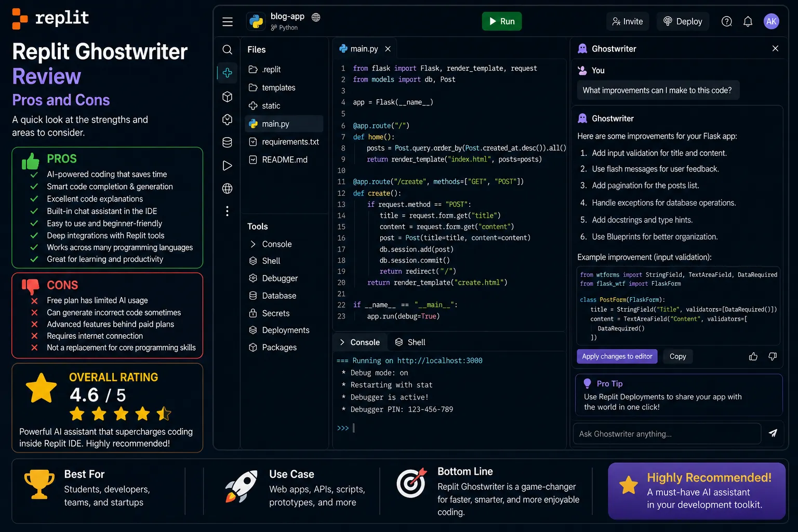The height and width of the screenshot is (532, 798).
Task: Open the globe sidebar icon
Action: 227,189
